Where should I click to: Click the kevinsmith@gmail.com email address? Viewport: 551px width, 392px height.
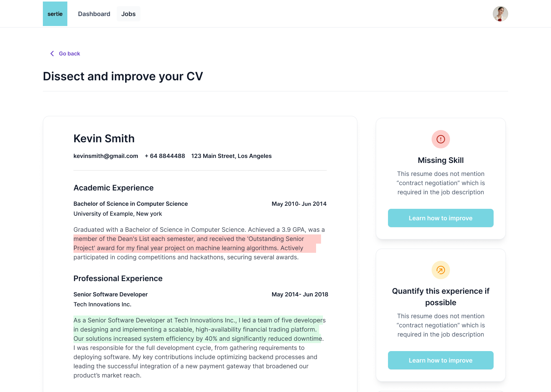tap(106, 156)
